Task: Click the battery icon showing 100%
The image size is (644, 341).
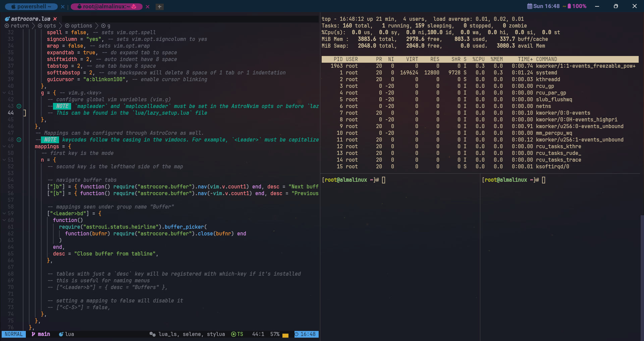Action: click(x=569, y=6)
